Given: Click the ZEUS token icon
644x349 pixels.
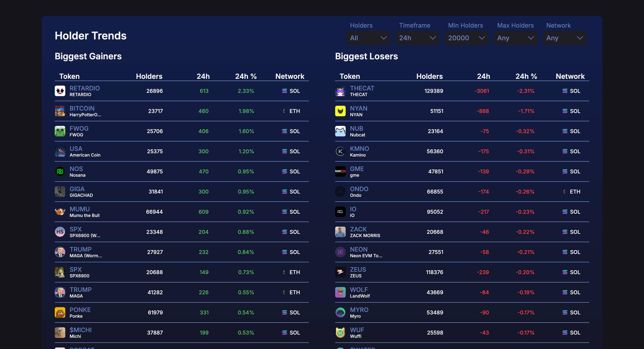Looking at the screenshot, I should coord(340,272).
